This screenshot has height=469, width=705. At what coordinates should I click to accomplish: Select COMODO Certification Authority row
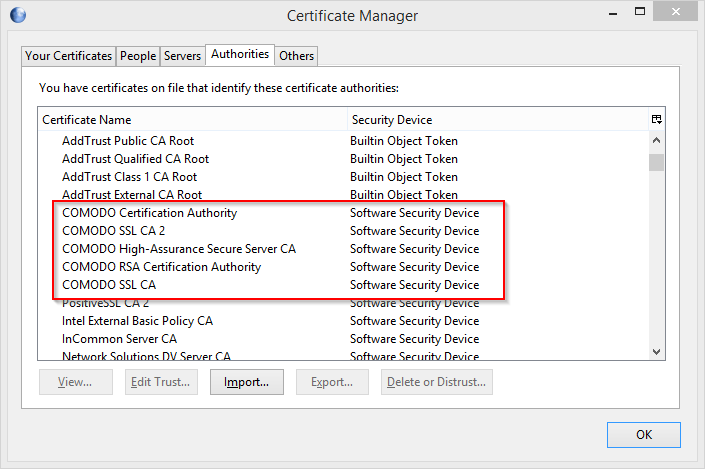click(344, 213)
